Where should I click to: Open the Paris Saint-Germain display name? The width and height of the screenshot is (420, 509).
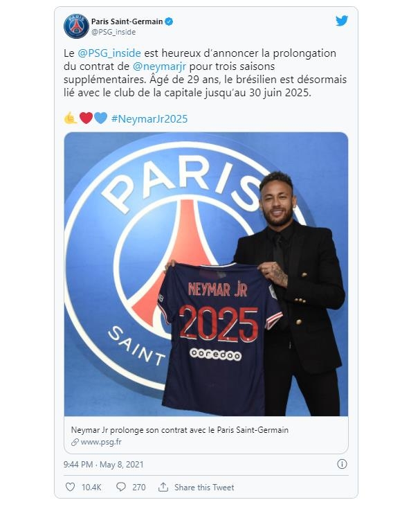pos(127,21)
